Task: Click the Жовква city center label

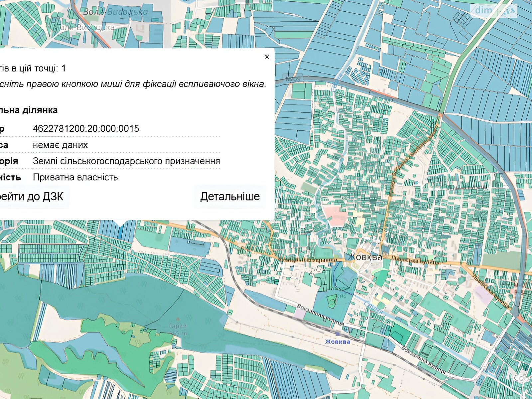Action: click(x=365, y=257)
